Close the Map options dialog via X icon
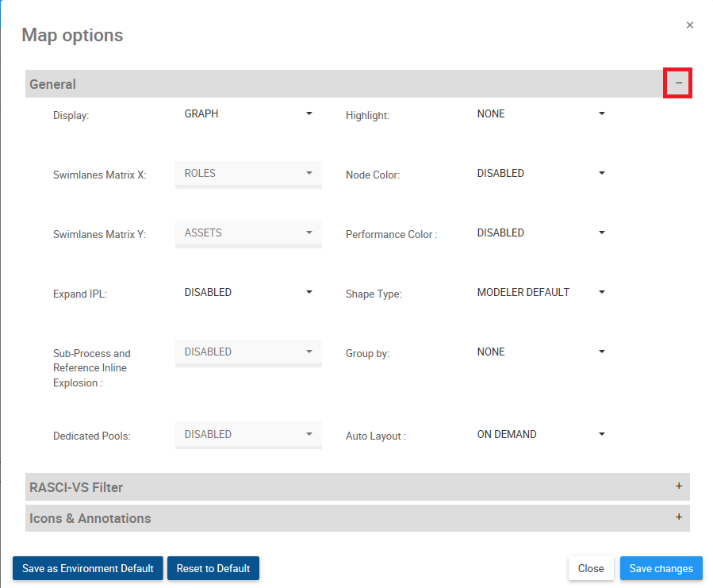713x588 pixels. 690,25
